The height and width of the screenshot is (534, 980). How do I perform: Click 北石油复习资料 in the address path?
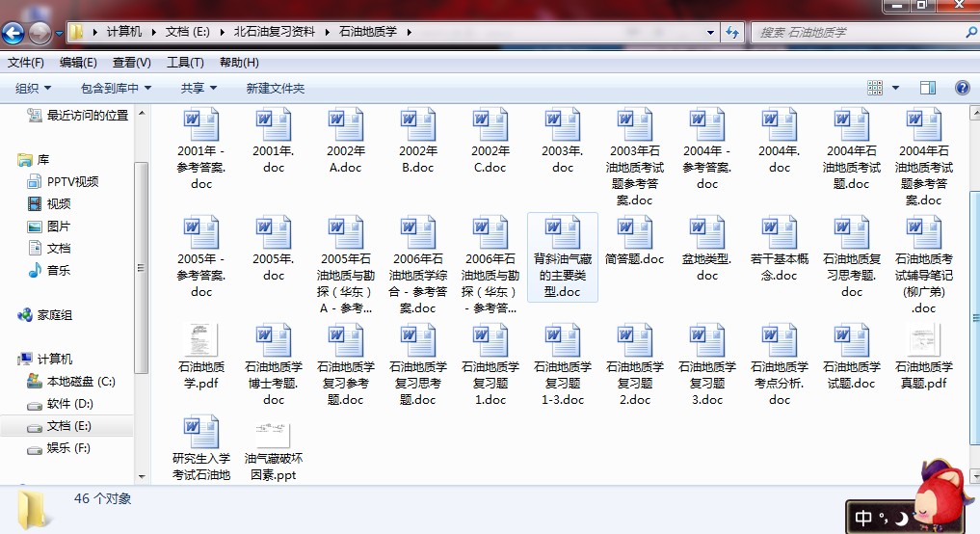pyautogui.click(x=274, y=32)
